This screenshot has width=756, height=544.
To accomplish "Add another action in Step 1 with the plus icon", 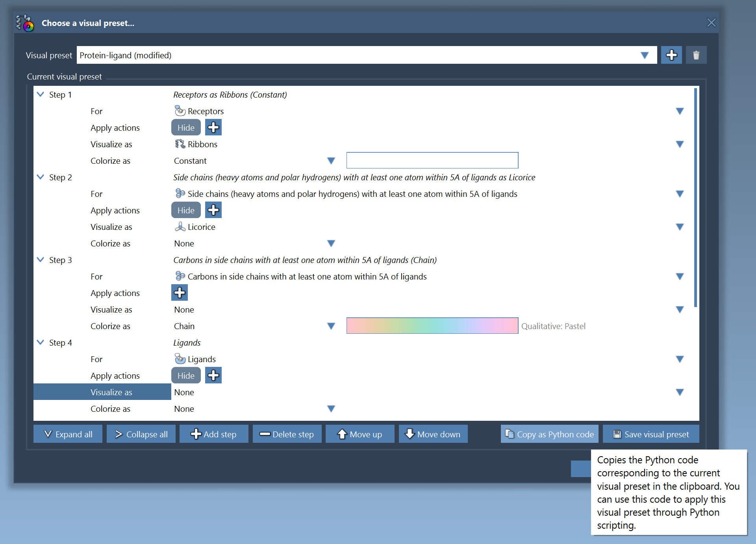I will click(213, 127).
